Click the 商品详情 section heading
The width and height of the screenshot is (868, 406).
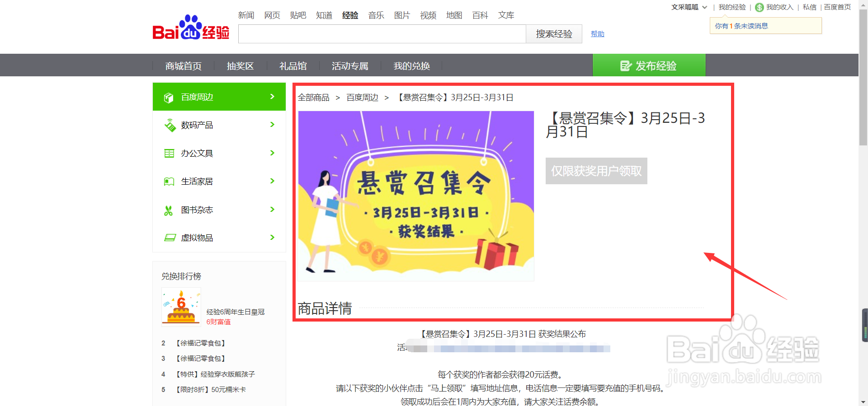click(325, 308)
